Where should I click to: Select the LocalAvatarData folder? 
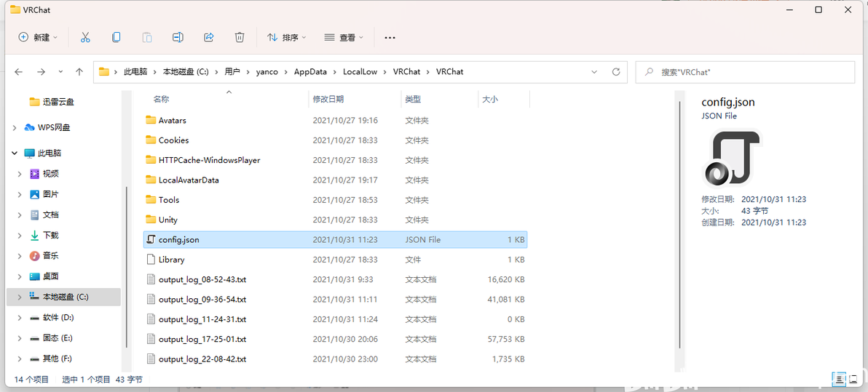(x=335, y=180)
